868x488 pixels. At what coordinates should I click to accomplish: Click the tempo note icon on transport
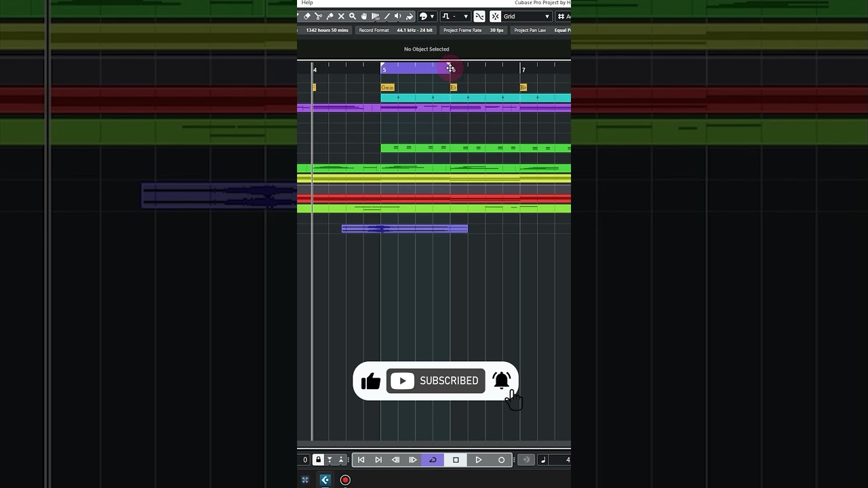(x=543, y=460)
